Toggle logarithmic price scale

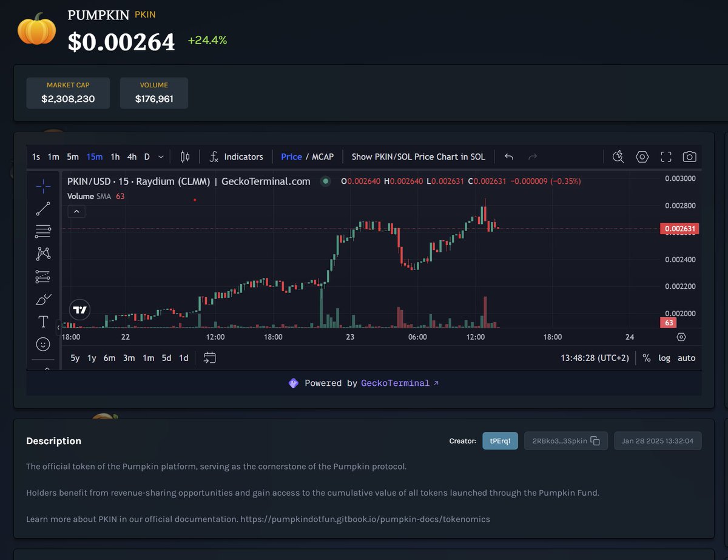[664, 358]
